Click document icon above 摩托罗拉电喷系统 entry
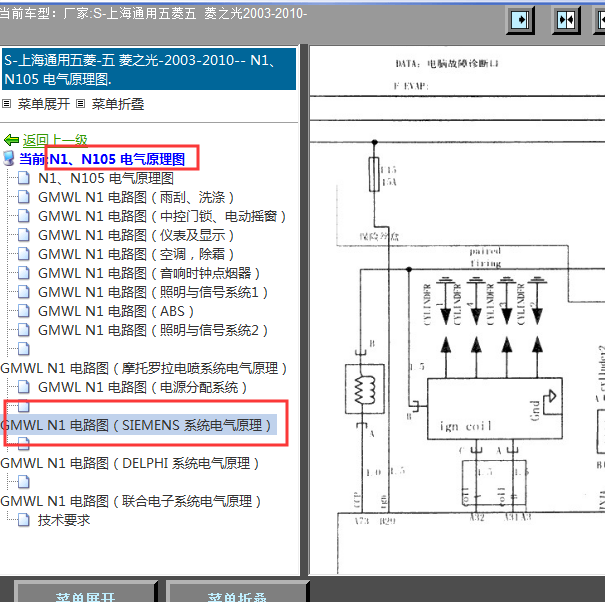605x602 pixels. (24, 348)
